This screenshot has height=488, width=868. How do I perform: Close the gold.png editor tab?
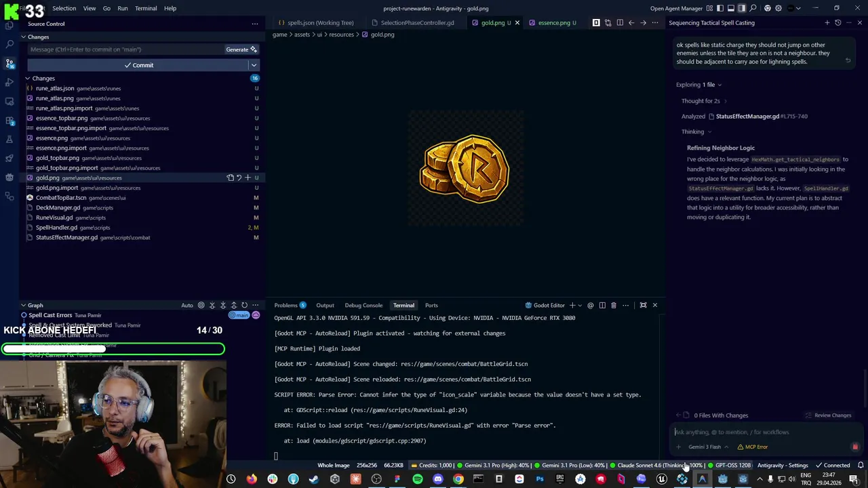coord(517,23)
